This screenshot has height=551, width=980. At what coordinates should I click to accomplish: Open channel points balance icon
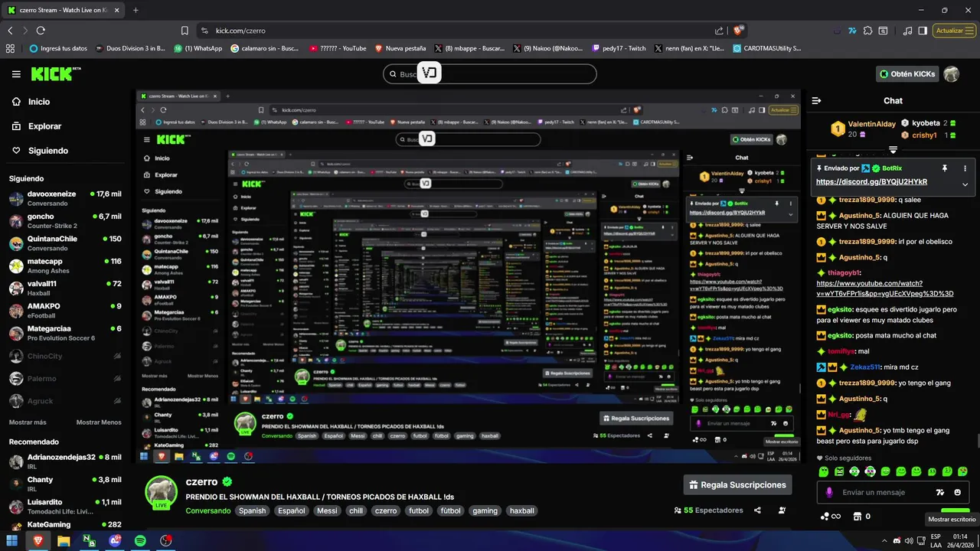click(x=829, y=517)
